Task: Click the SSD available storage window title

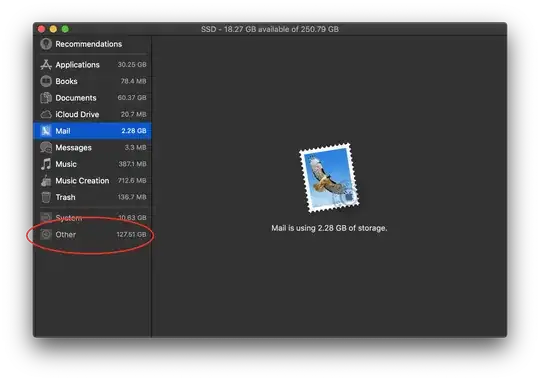Action: pyautogui.click(x=270, y=29)
